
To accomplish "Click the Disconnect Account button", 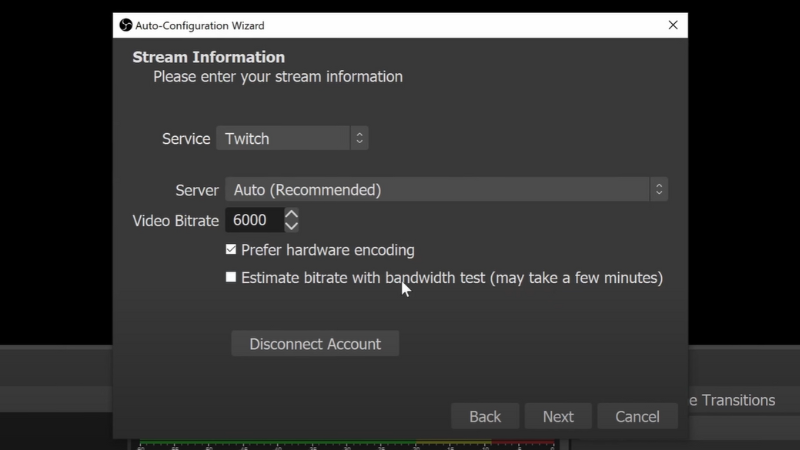I will pyautogui.click(x=315, y=344).
